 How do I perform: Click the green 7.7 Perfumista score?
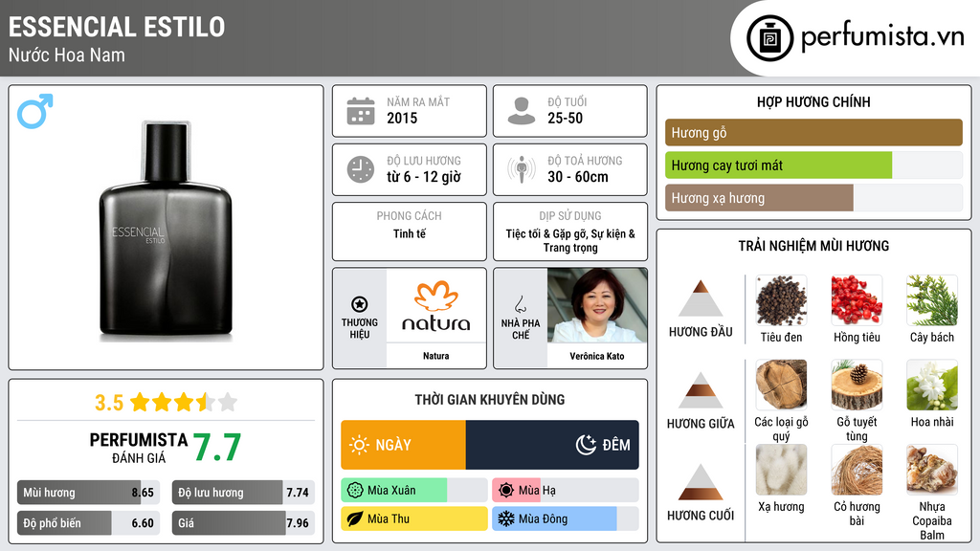pyautogui.click(x=217, y=447)
